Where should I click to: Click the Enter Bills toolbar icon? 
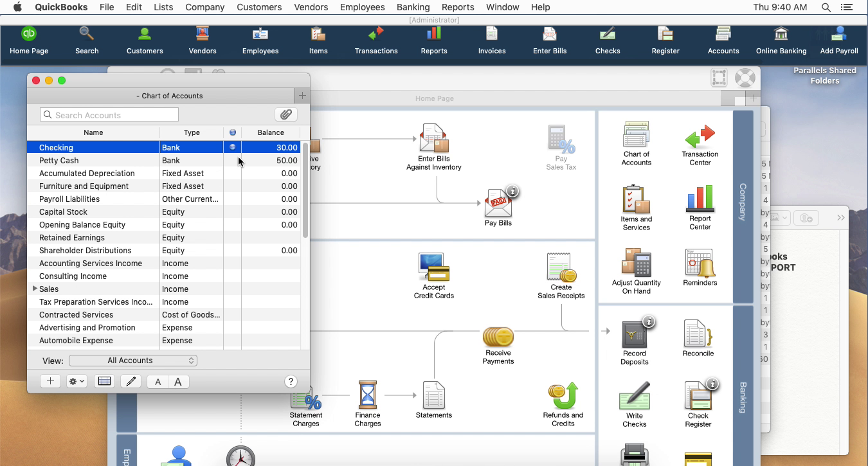pyautogui.click(x=550, y=40)
